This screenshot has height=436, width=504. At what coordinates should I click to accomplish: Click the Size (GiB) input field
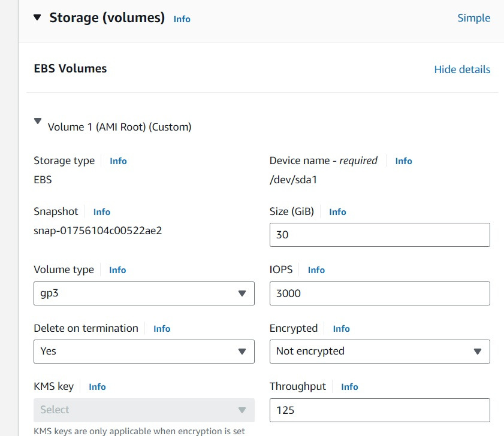pos(379,235)
